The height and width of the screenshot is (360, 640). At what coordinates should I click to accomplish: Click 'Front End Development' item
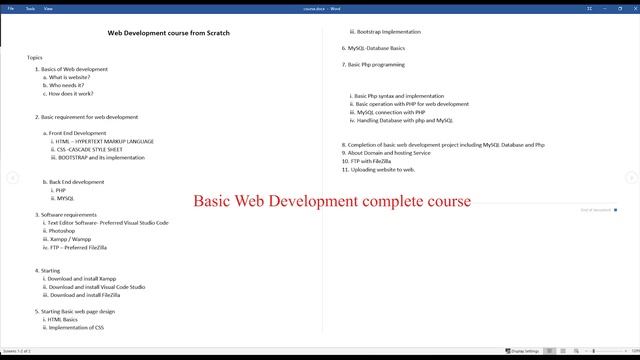(78, 133)
